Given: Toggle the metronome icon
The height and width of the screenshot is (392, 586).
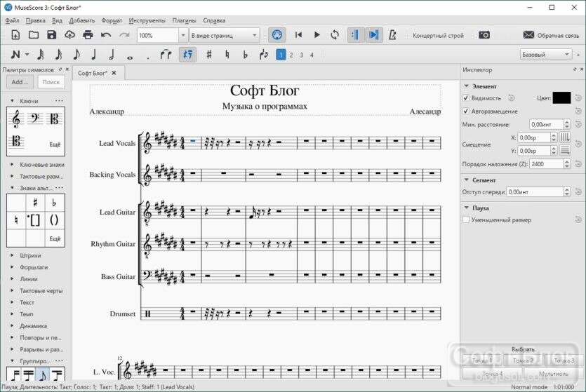Looking at the screenshot, I should (x=392, y=35).
